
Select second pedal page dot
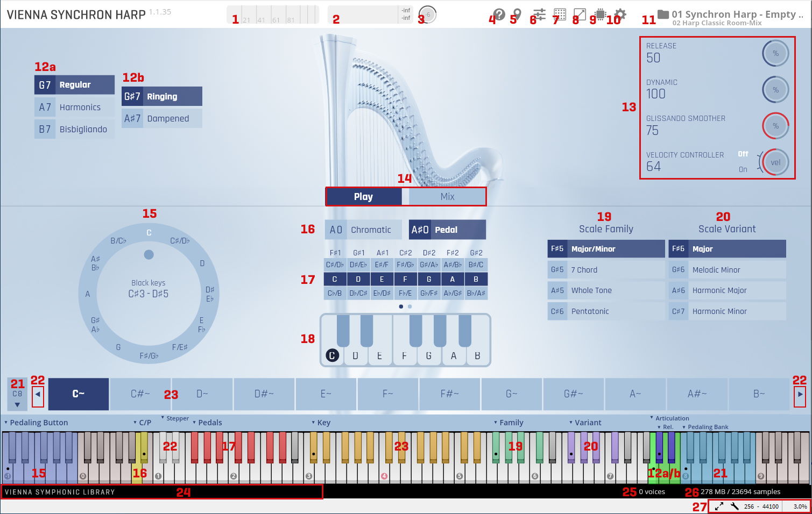tap(410, 306)
